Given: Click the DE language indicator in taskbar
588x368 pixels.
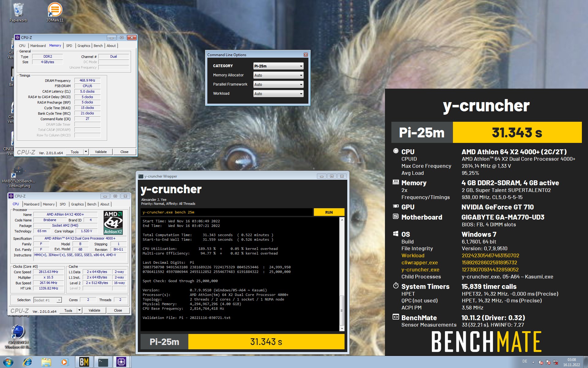Looking at the screenshot, I should (525, 361).
